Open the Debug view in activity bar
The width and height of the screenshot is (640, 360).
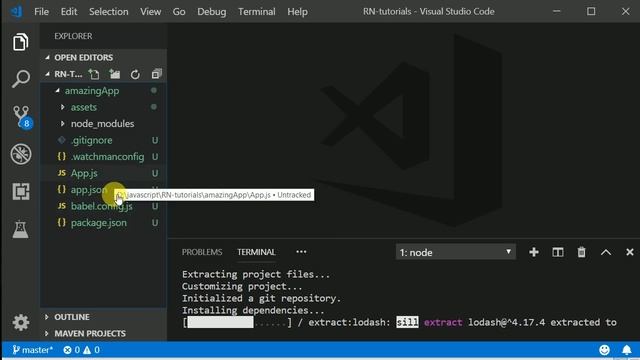point(20,154)
